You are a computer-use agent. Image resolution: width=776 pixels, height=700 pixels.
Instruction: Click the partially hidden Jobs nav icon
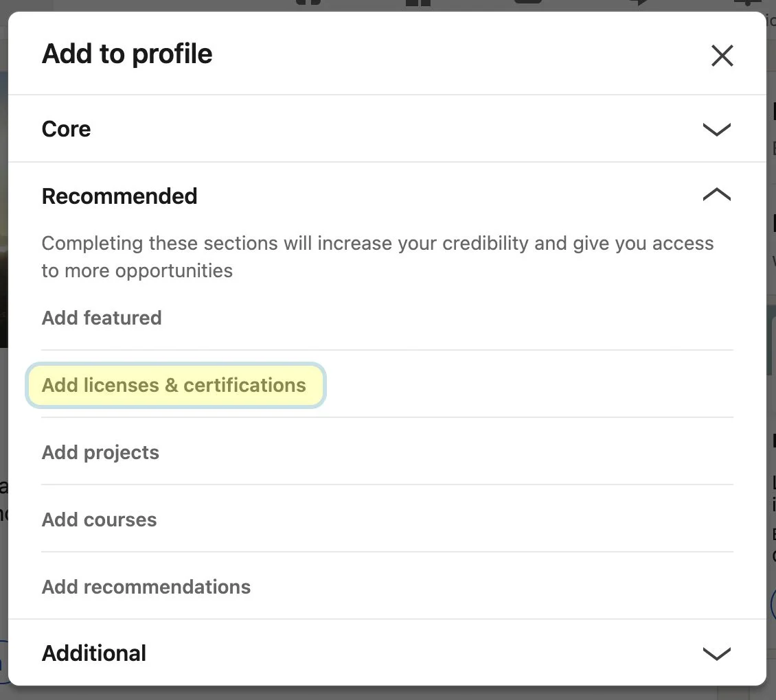(528, 3)
